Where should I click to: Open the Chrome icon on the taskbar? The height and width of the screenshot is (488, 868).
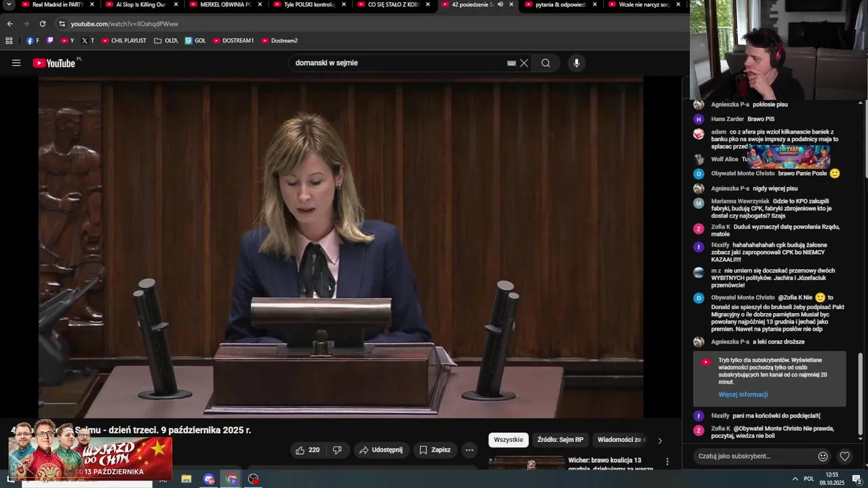[231, 479]
